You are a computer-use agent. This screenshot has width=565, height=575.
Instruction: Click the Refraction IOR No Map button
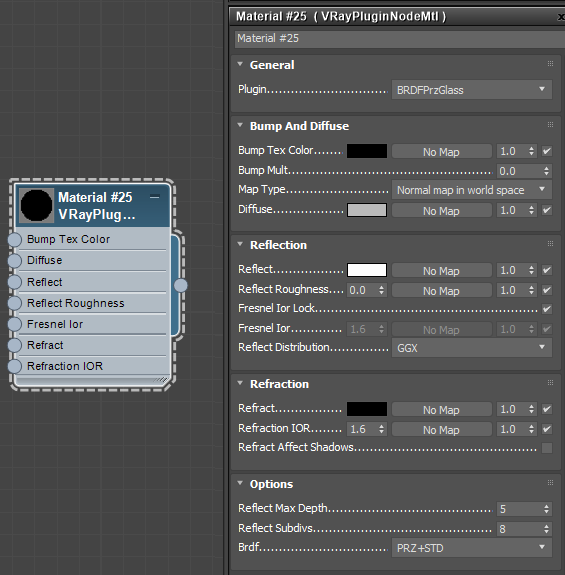click(x=441, y=429)
